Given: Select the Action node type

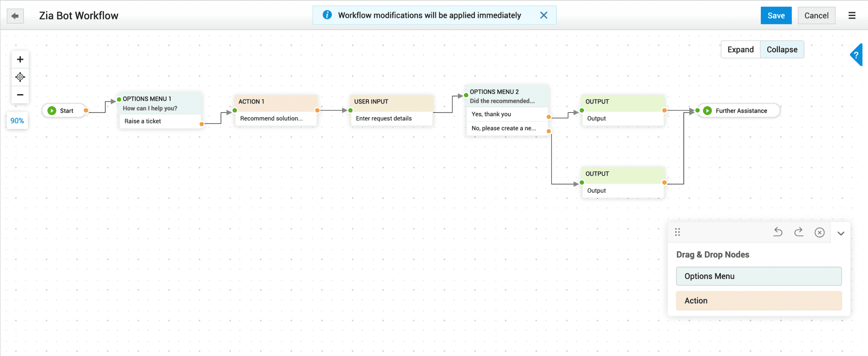Looking at the screenshot, I should pos(759,300).
